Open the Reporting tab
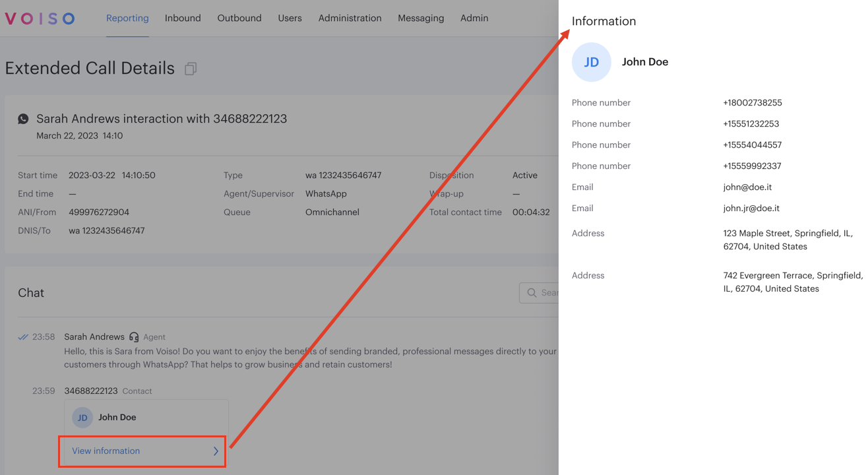 127,18
